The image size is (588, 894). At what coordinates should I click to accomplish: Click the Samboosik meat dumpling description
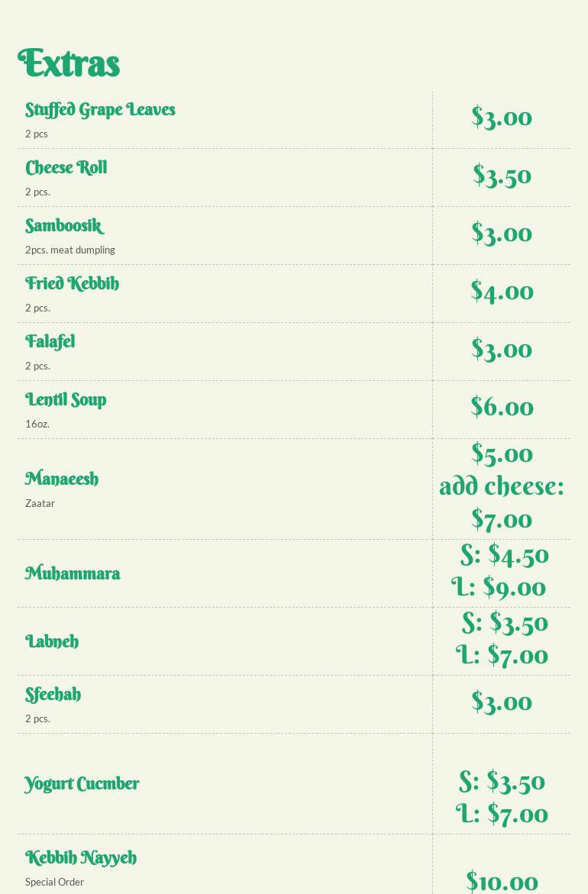70,250
